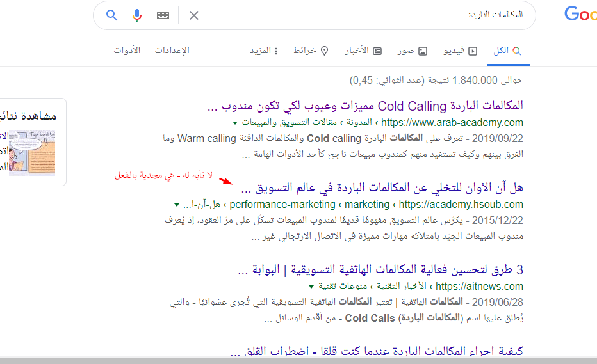Click the خرائط map pin icon
Viewport: 597px width, 364px height.
pos(324,51)
